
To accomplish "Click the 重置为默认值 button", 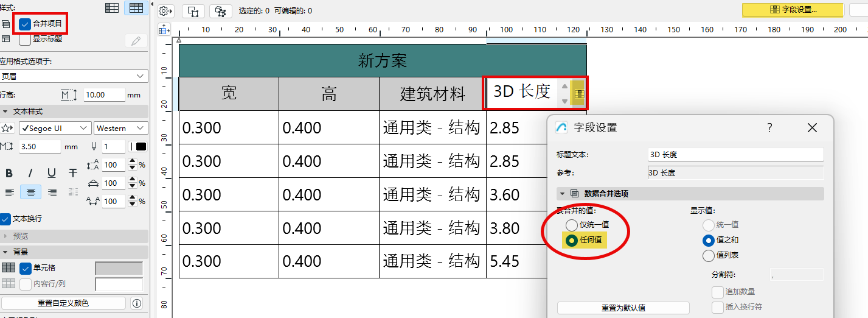I will click(623, 308).
